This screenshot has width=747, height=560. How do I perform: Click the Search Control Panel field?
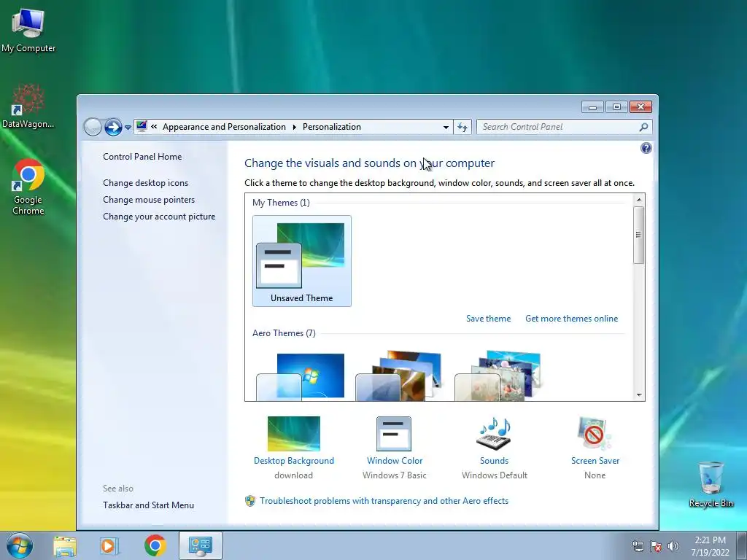(x=565, y=127)
